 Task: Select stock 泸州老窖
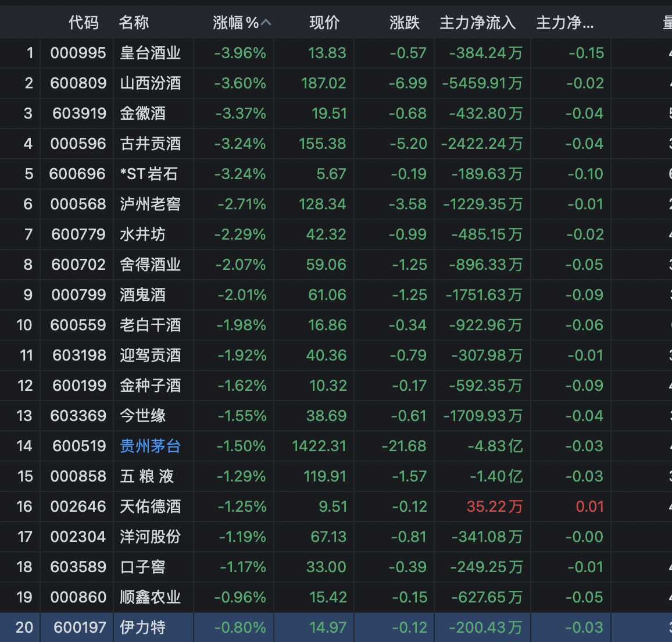[x=151, y=204]
